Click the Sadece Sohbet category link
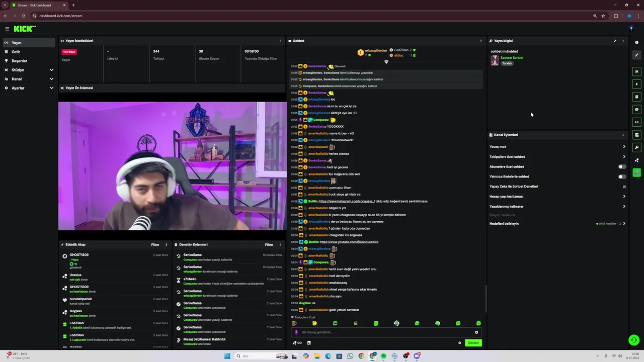The width and height of the screenshot is (644, 362). 512,58
